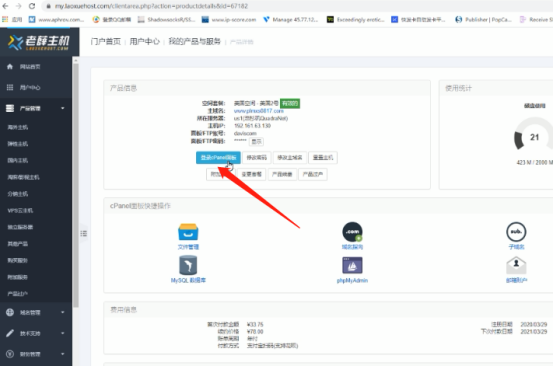Go to 用户中心 in the breadcrumb
The image size is (554, 367).
[x=145, y=42]
